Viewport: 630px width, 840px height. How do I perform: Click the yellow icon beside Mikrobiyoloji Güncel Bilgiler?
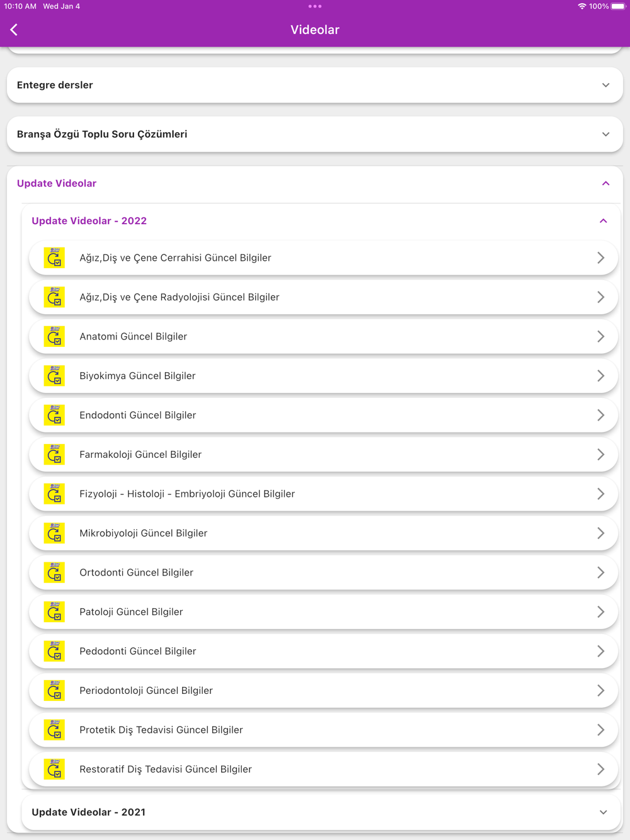click(x=54, y=533)
